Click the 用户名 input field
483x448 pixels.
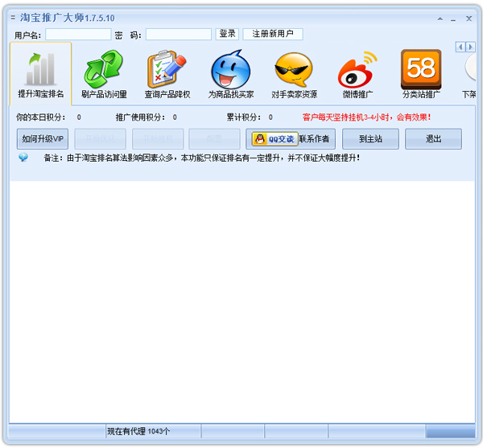point(78,34)
